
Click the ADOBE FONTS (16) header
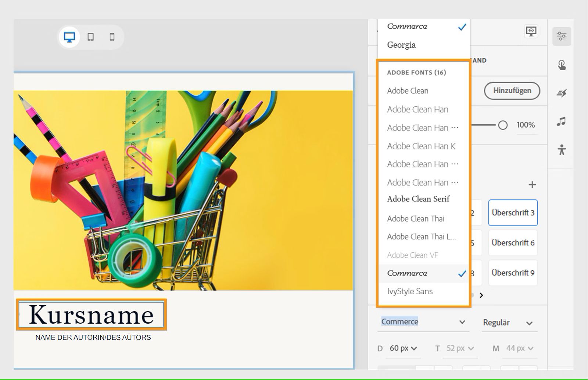[416, 72]
